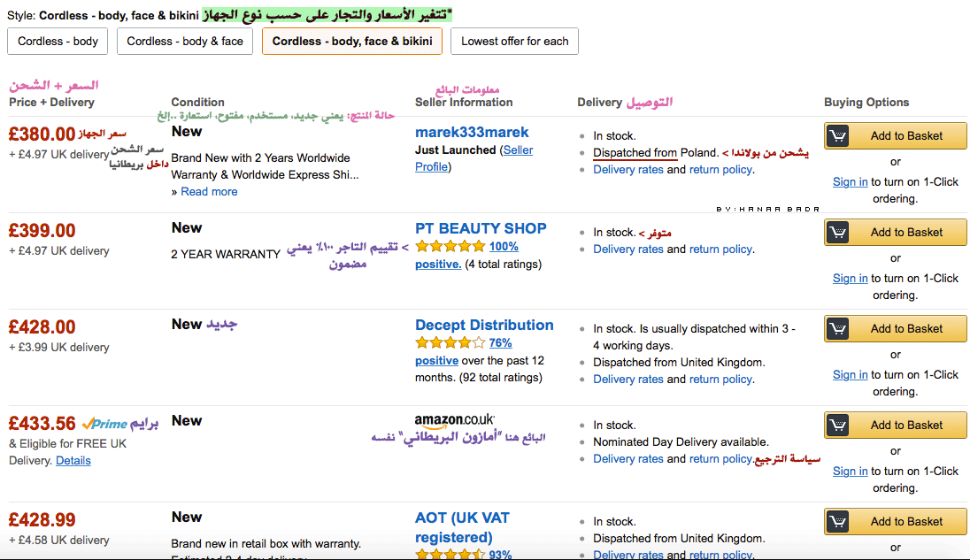Viewport: 970px width, 560px height.
Task: Click Sign in link in £428.00 row
Action: pos(850,374)
